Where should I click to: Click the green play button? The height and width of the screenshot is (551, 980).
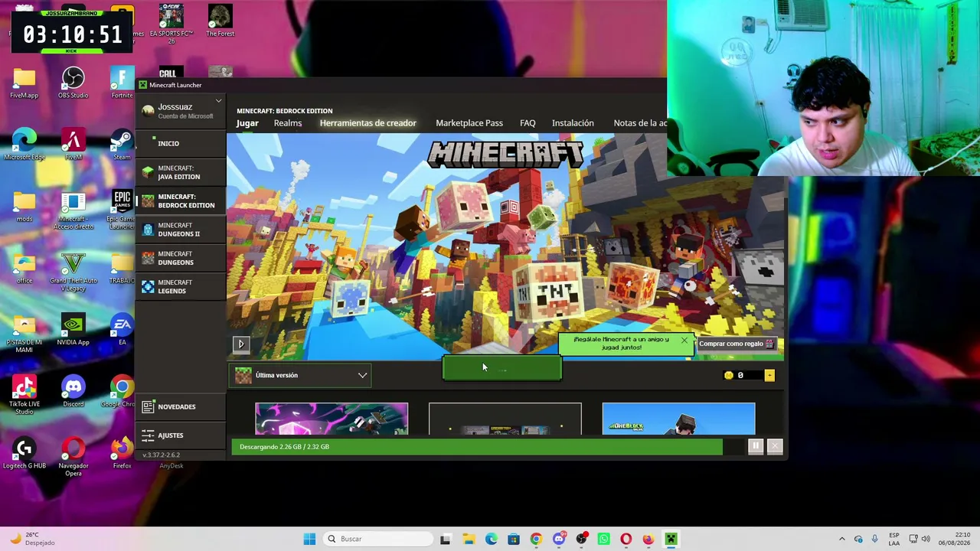click(502, 368)
